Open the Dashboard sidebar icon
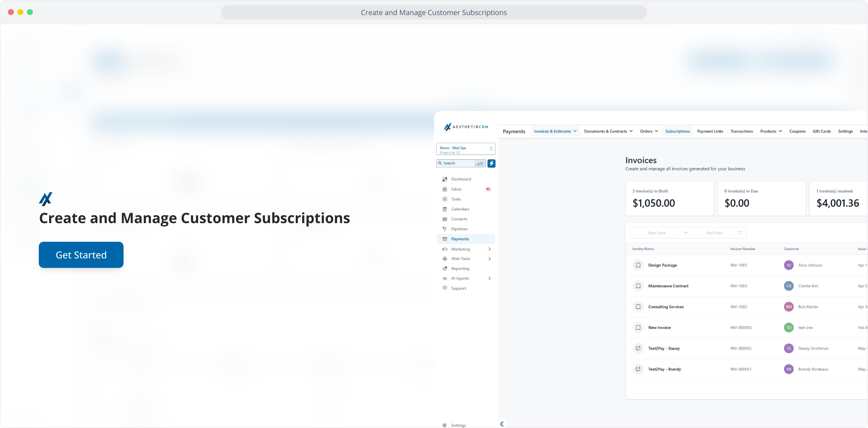The width and height of the screenshot is (868, 428). tap(445, 179)
